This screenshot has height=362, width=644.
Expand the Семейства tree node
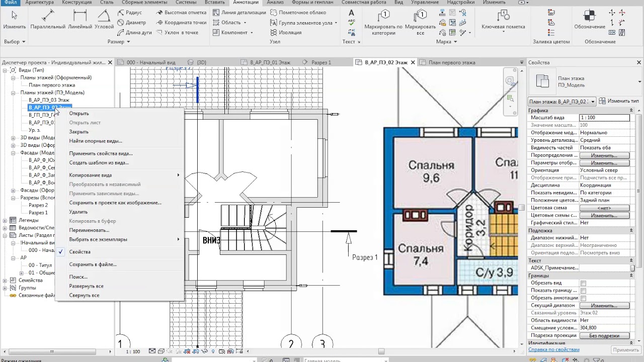point(5,280)
